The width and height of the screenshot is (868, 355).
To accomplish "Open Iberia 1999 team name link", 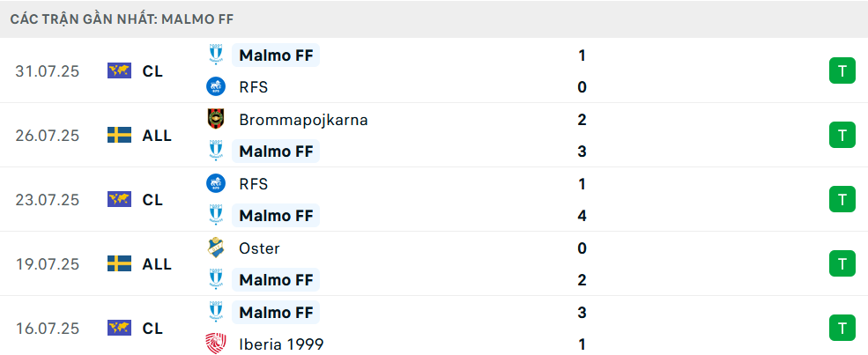I will (281, 344).
